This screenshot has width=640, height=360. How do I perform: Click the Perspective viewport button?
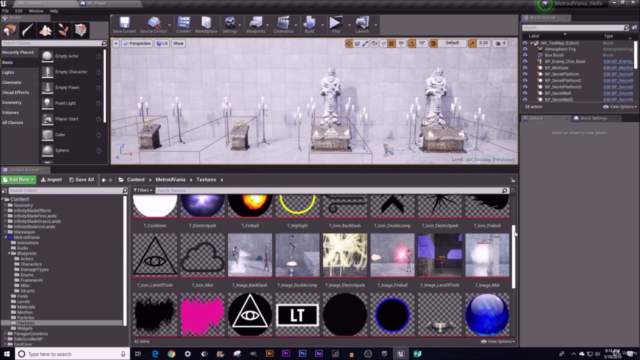137,43
